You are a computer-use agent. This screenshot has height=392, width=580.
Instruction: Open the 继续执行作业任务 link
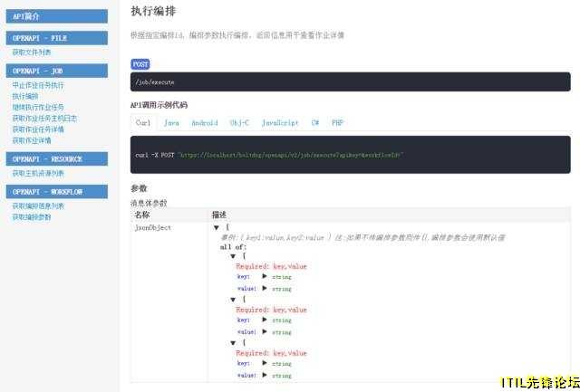(38, 108)
